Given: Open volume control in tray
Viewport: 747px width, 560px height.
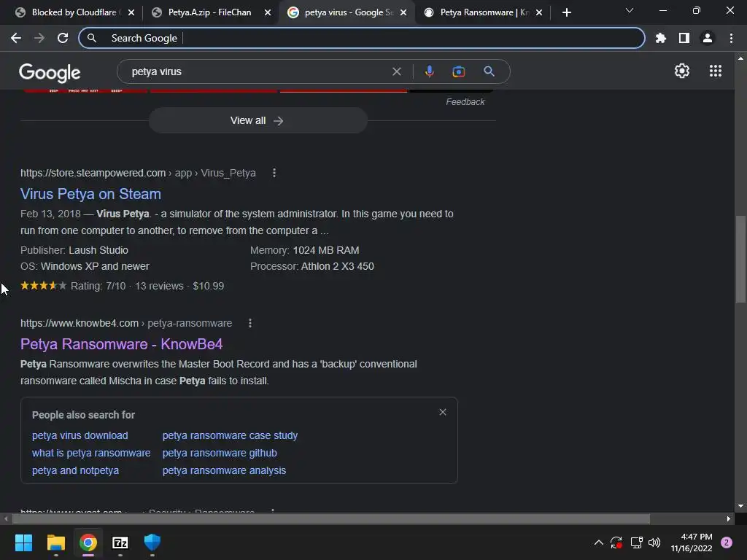Looking at the screenshot, I should [x=654, y=542].
